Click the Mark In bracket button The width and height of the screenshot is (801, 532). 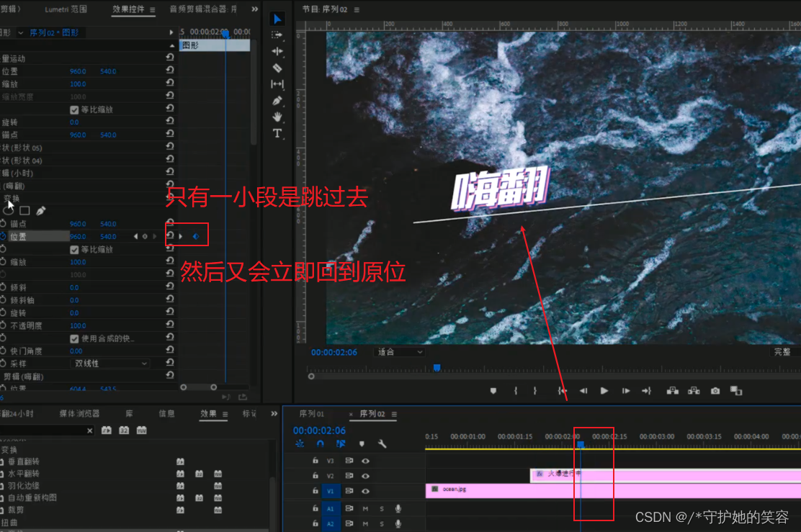pyautogui.click(x=516, y=391)
